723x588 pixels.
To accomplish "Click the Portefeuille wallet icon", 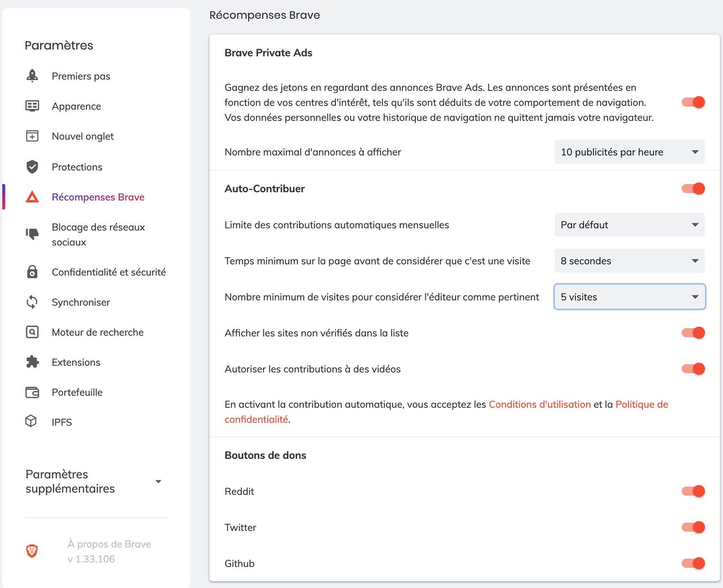I will (32, 392).
